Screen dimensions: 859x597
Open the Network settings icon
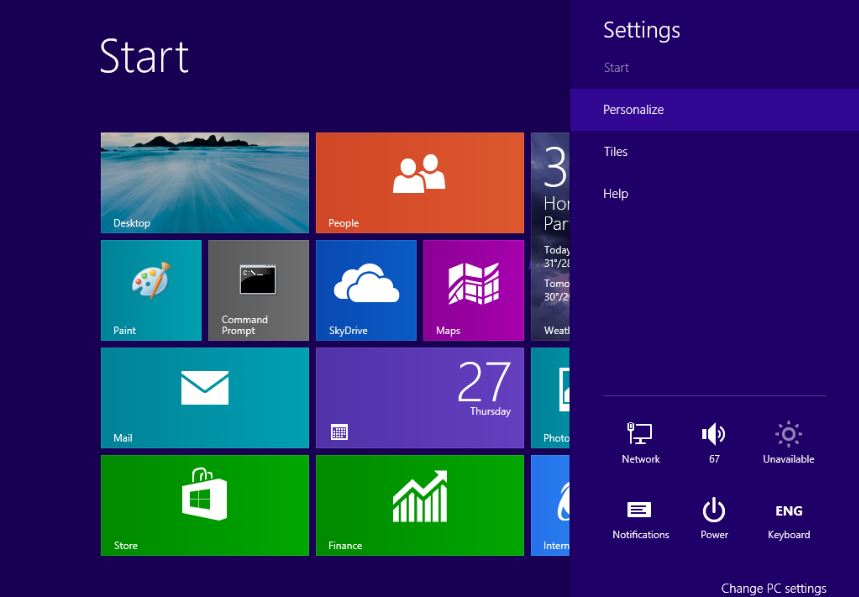pyautogui.click(x=640, y=441)
